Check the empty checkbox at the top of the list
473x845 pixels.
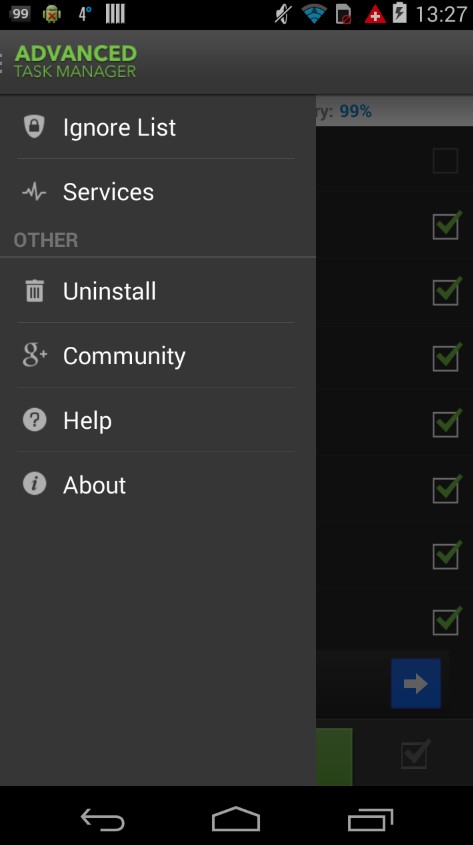click(446, 161)
